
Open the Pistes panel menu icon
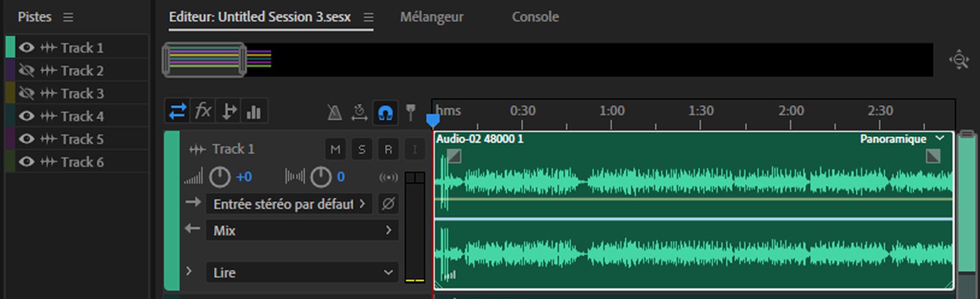(68, 17)
